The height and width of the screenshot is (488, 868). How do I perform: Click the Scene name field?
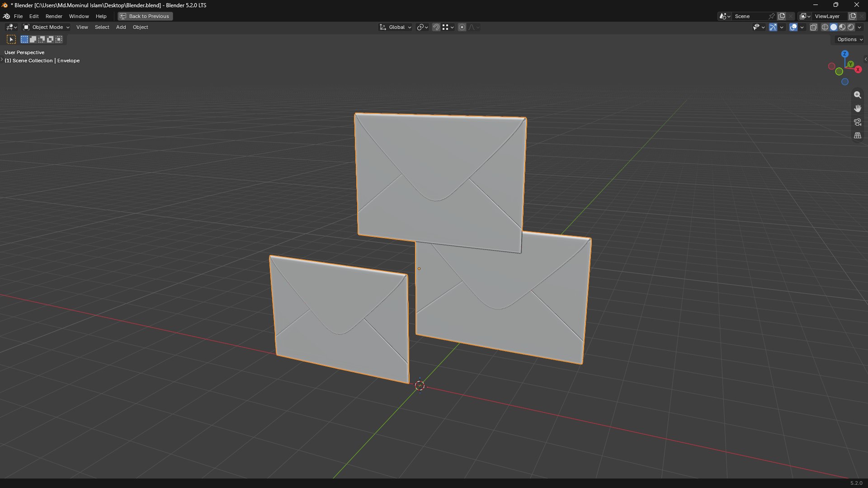[750, 16]
